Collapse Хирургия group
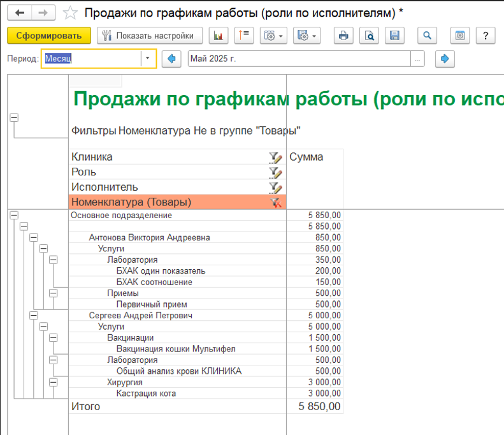This screenshot has width=504, height=435. 54,382
